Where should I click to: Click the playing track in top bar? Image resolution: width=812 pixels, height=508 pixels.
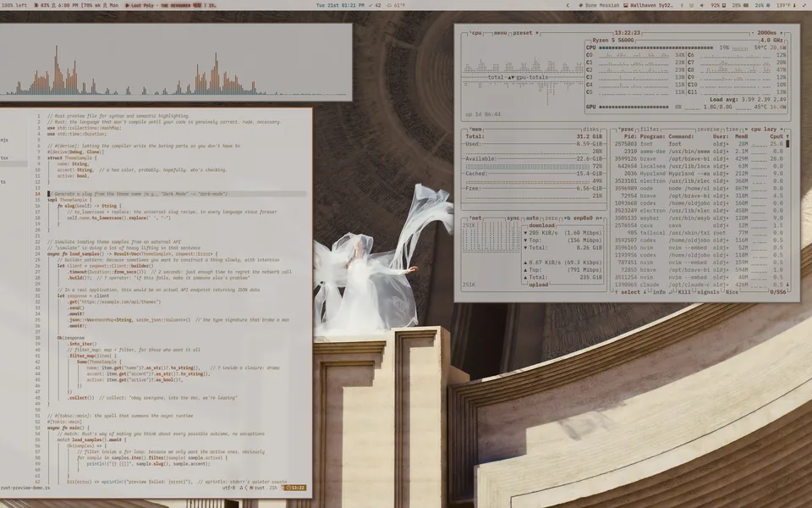coord(171,5)
